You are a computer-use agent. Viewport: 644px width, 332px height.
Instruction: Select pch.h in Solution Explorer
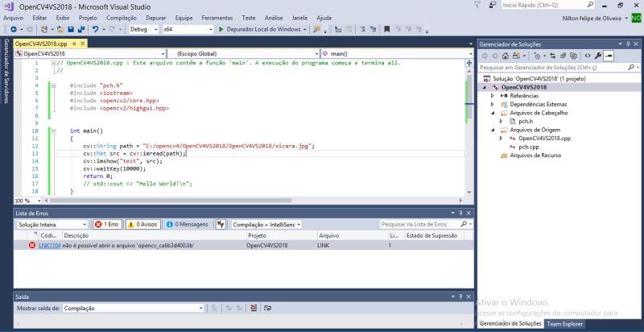point(526,121)
